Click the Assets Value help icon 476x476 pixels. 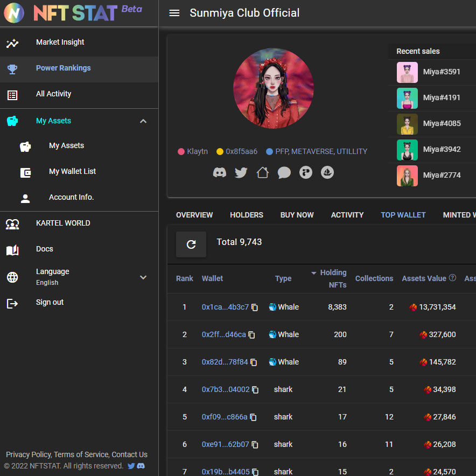[452, 278]
